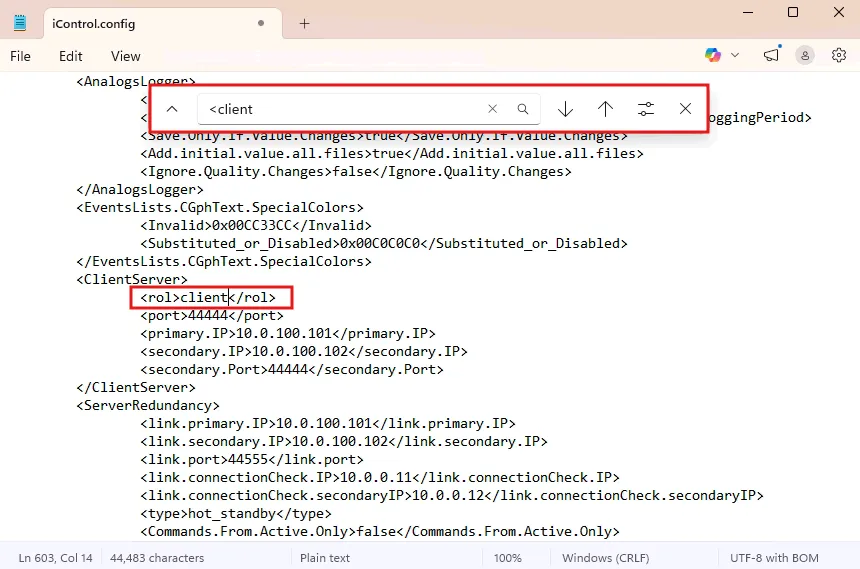Clear the search text with X
The image size is (860, 569).
493,109
